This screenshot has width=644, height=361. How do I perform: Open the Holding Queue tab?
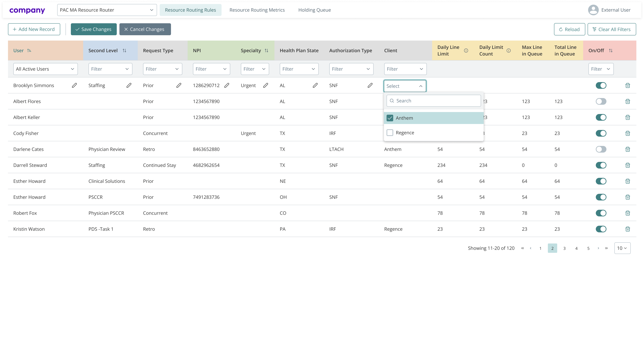[x=314, y=10]
